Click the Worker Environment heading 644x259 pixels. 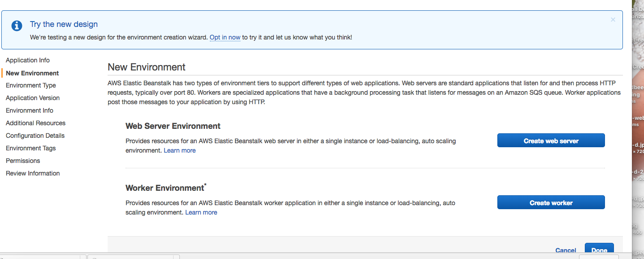click(166, 188)
